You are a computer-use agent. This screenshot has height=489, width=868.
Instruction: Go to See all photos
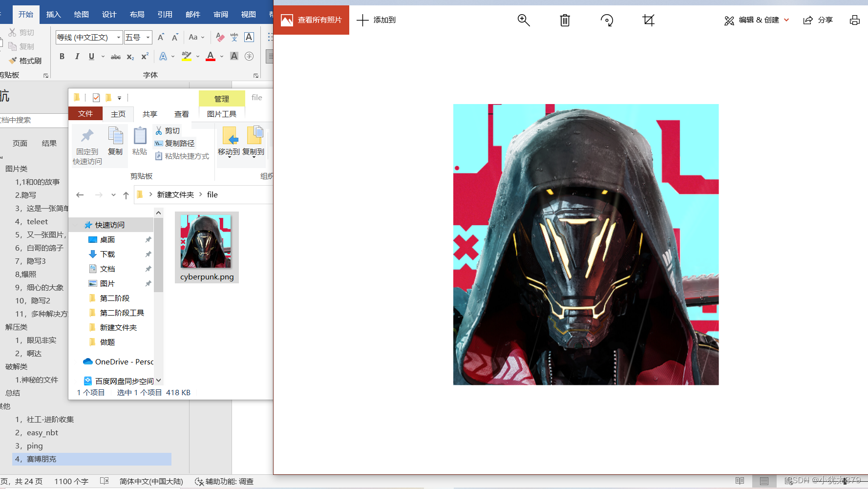[312, 20]
